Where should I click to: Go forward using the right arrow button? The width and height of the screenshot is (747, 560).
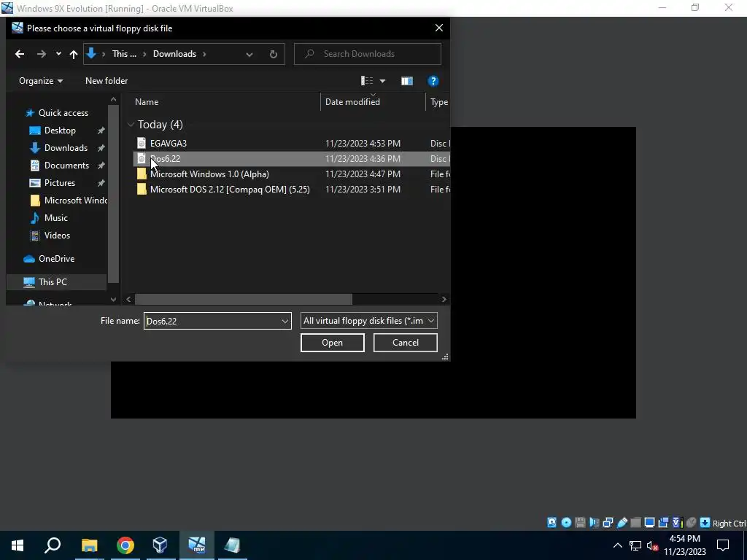(x=42, y=54)
